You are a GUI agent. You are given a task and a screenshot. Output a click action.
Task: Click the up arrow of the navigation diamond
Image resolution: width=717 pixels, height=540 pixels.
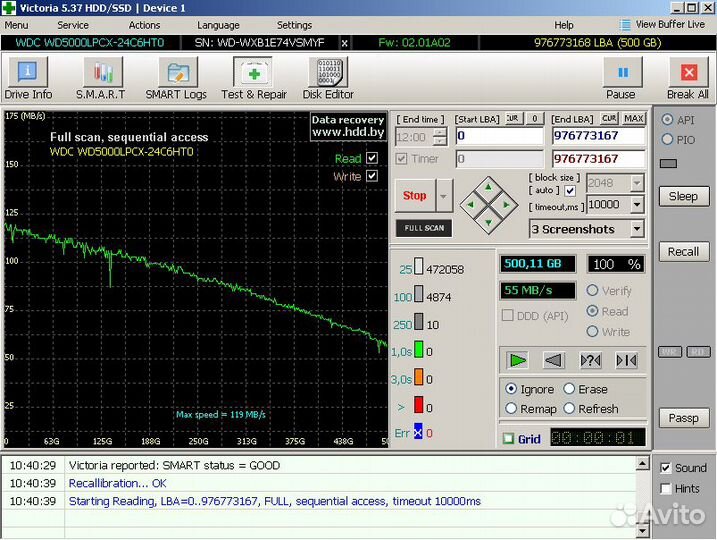click(x=488, y=187)
